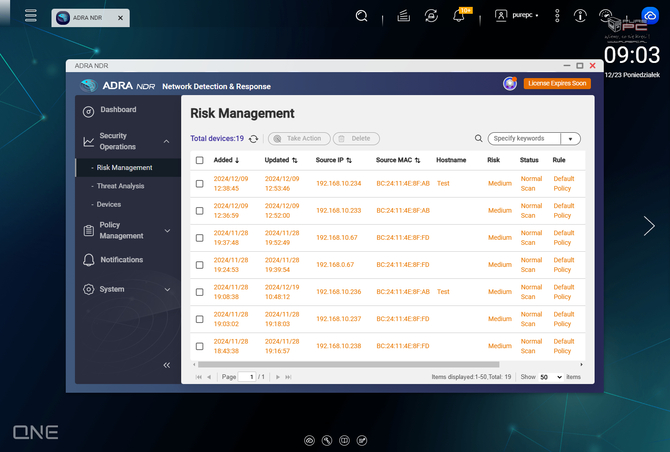670x452 pixels.
Task: Select the row with IP 192.168.10.67
Action: click(x=200, y=238)
